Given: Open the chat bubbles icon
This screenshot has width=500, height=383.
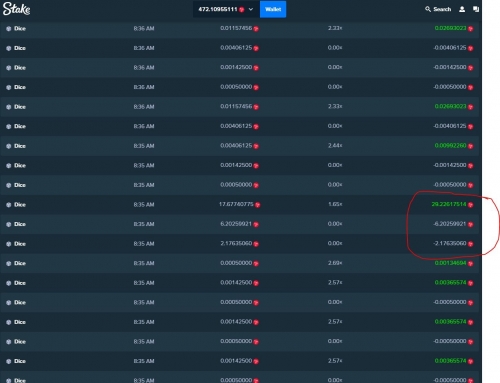Looking at the screenshot, I should pyautogui.click(x=476, y=9).
